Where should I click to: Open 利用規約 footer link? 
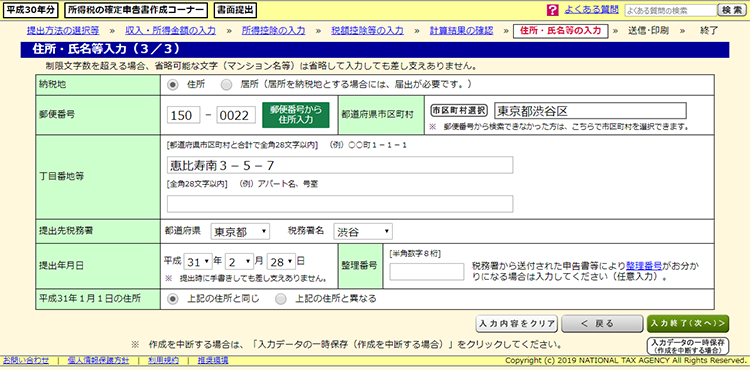coord(163,360)
